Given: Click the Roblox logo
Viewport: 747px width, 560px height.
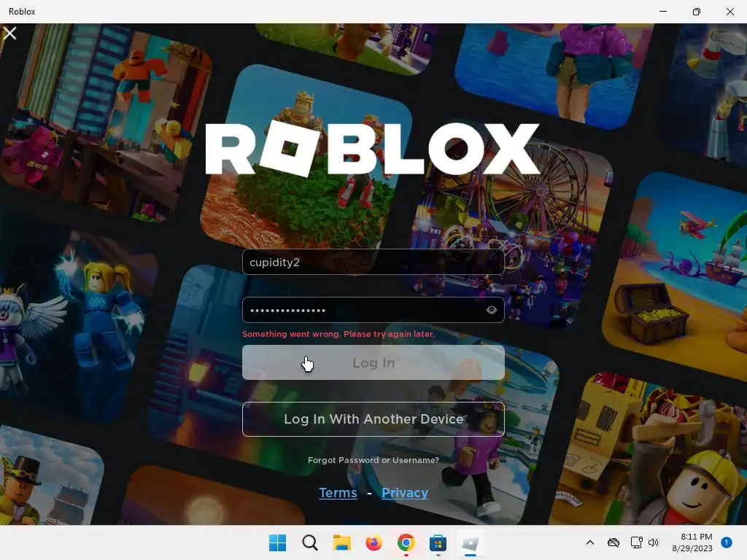Looking at the screenshot, I should coord(372,149).
